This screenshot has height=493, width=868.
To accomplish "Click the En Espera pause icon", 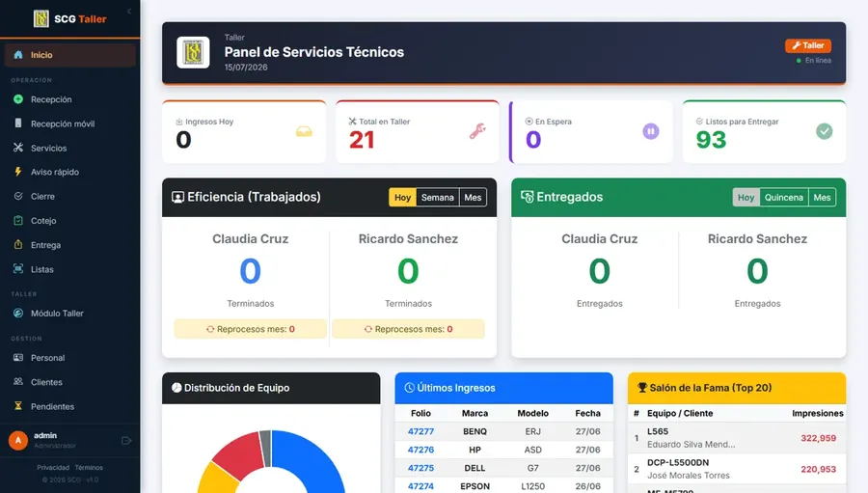I will click(651, 131).
